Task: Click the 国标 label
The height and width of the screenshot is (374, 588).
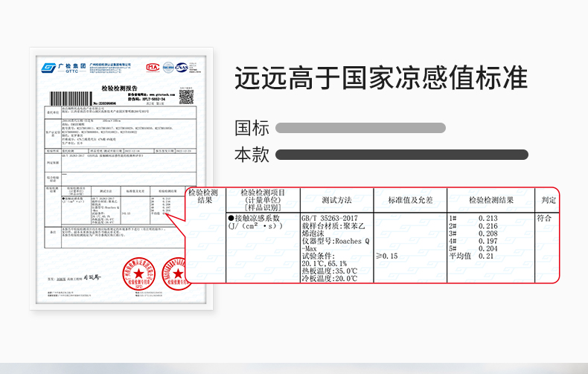Action: click(252, 128)
